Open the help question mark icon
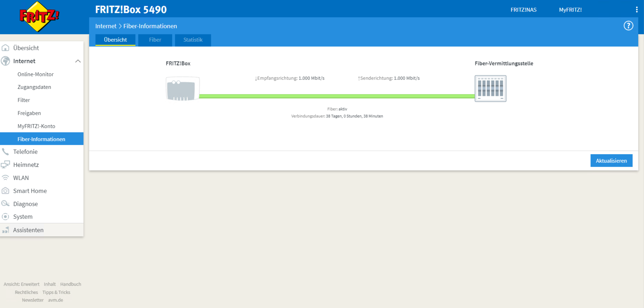 pos(628,26)
